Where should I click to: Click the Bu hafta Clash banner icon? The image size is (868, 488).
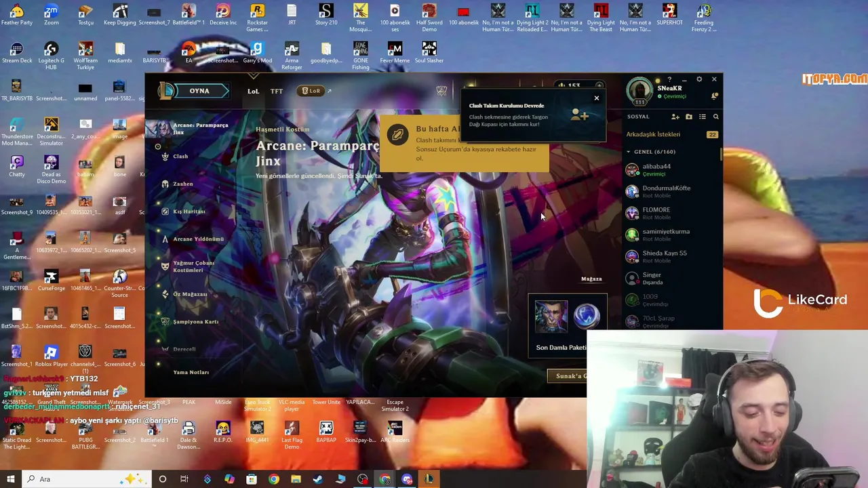(x=397, y=134)
